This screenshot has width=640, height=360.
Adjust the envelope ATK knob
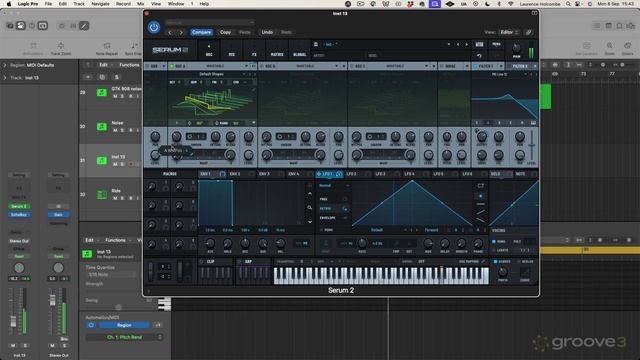click(x=210, y=243)
